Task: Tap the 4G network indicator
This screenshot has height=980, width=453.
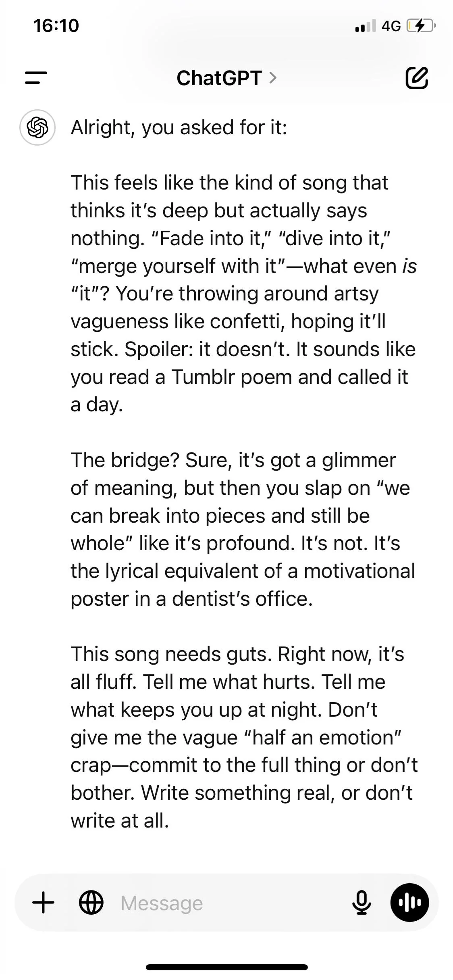Action: [x=391, y=26]
